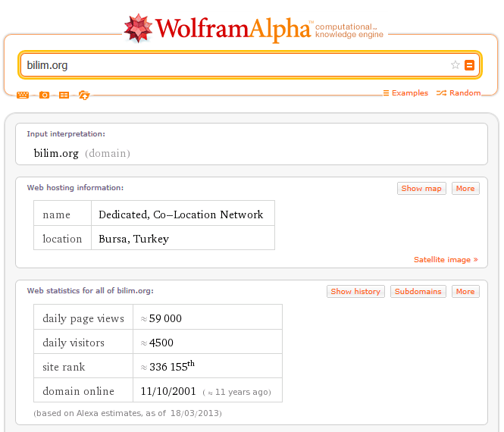View Subdomains of bilim.org
This screenshot has width=504, height=432.
tap(418, 292)
